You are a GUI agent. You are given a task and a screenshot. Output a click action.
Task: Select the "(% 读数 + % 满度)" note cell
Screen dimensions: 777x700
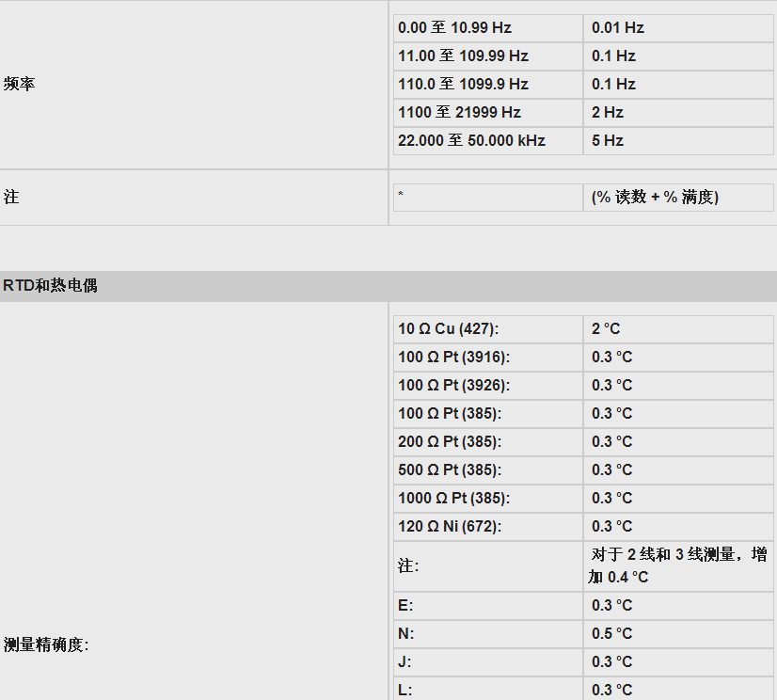tap(655, 198)
